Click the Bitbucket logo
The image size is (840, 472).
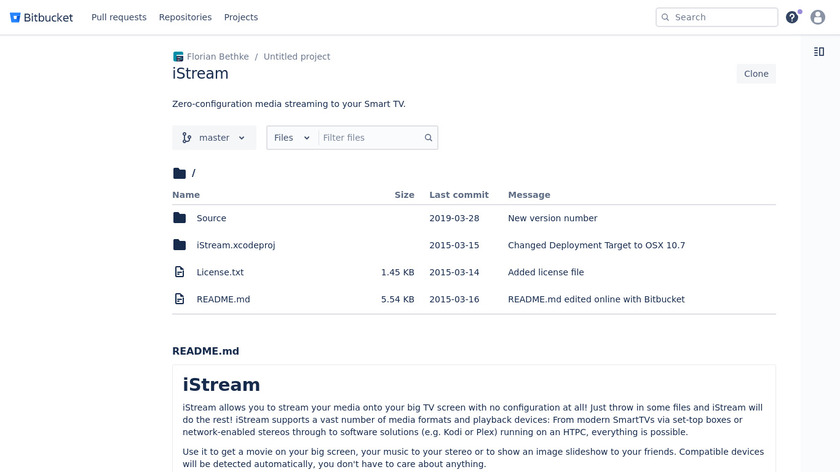[41, 17]
